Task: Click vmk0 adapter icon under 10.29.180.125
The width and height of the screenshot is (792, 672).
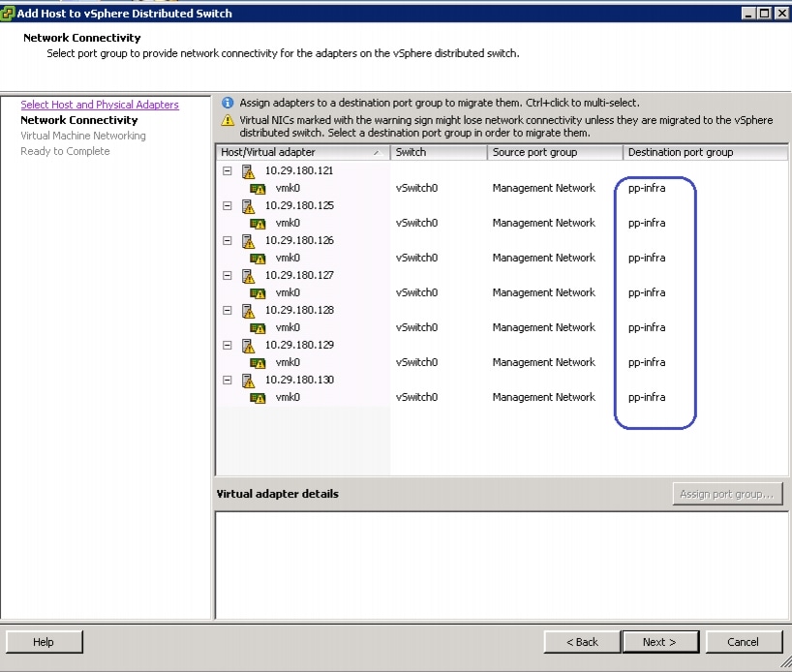Action: click(x=258, y=224)
